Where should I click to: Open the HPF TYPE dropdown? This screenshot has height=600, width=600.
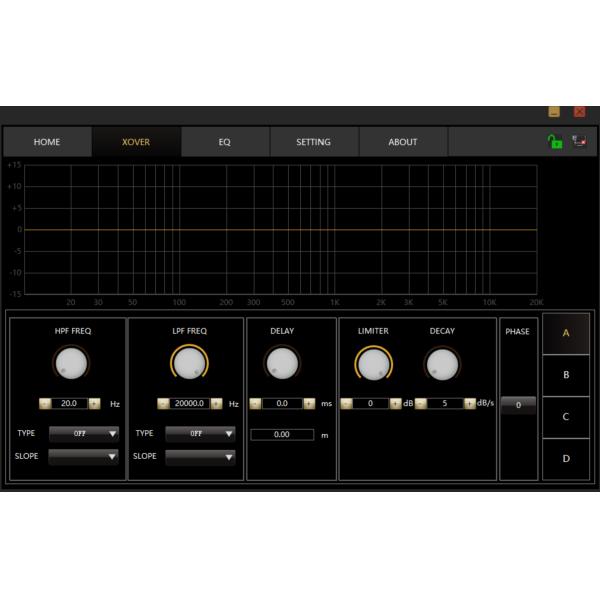point(83,434)
